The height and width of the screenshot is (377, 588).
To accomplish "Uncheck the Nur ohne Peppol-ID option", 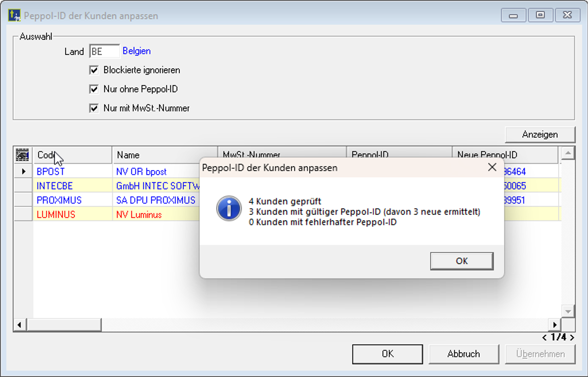I will (x=94, y=89).
